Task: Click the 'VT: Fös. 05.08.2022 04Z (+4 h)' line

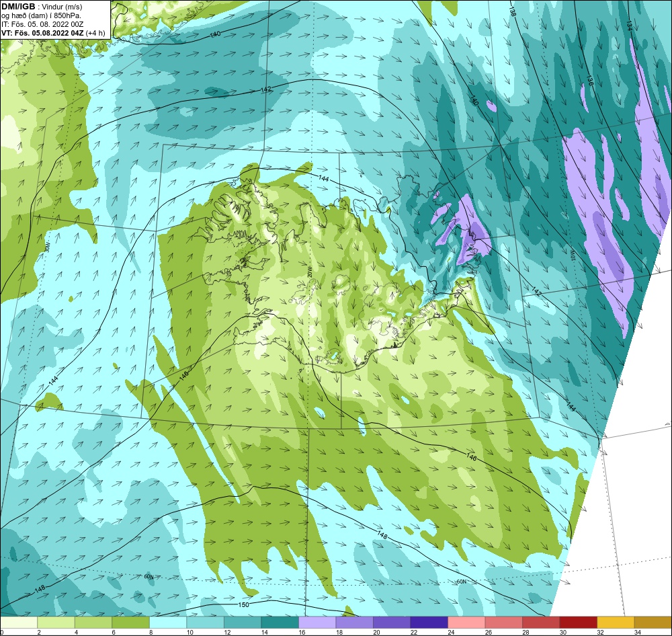Action: [53, 33]
